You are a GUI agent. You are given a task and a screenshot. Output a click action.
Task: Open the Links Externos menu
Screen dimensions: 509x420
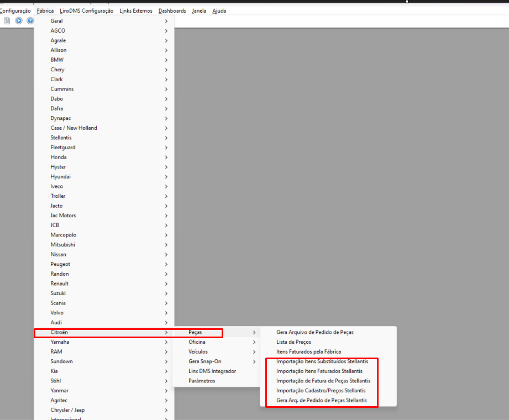tap(136, 11)
